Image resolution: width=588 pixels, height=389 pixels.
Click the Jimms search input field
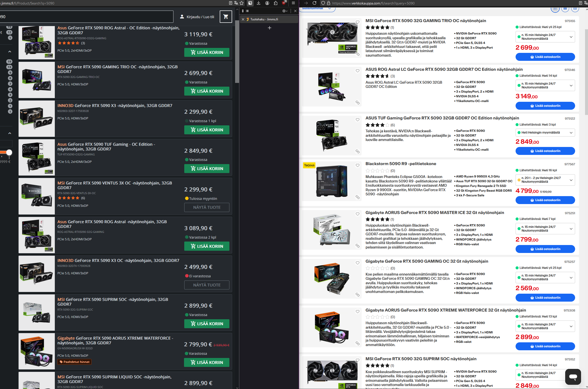87,17
